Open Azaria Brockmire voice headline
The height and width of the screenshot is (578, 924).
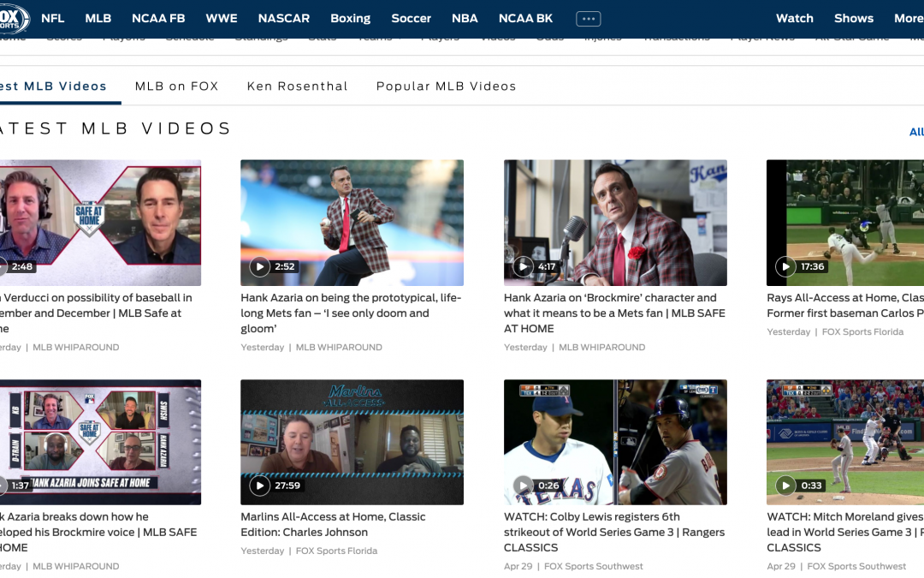click(98, 532)
